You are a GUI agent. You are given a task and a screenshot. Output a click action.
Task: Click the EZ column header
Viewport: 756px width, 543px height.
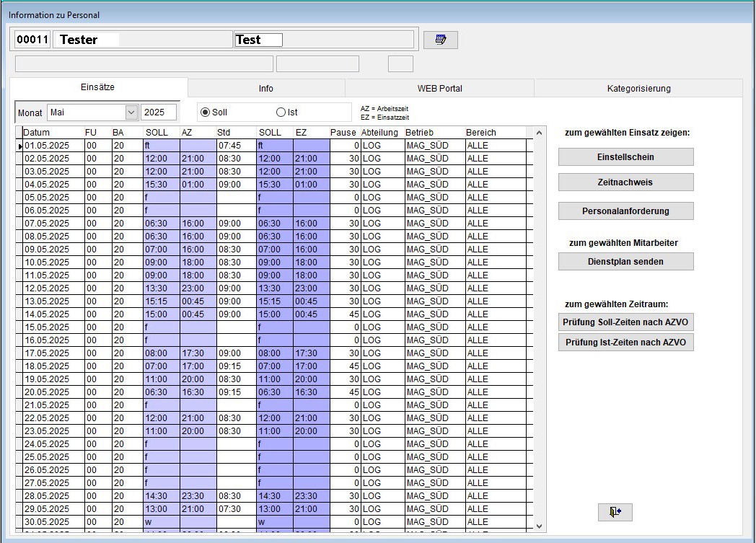311,133
